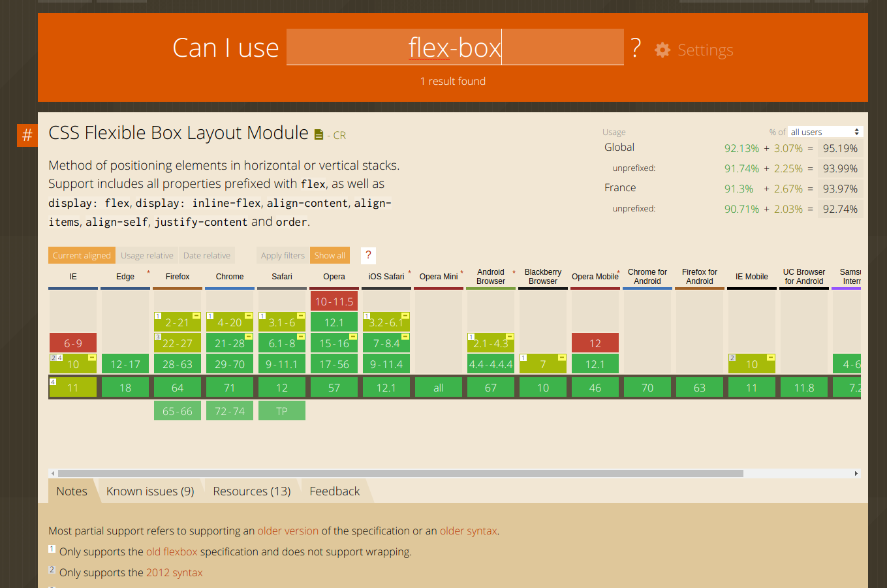Click Opera 10-11.5 red cell
Image resolution: width=887 pixels, height=588 pixels.
click(334, 302)
